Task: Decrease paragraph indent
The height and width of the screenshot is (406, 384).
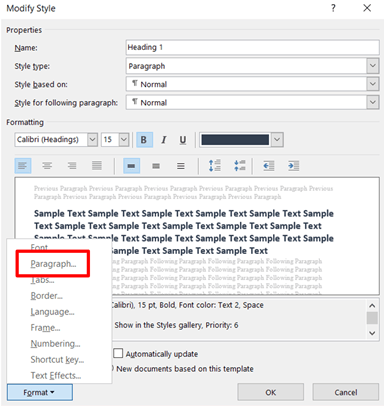Action: 269,166
